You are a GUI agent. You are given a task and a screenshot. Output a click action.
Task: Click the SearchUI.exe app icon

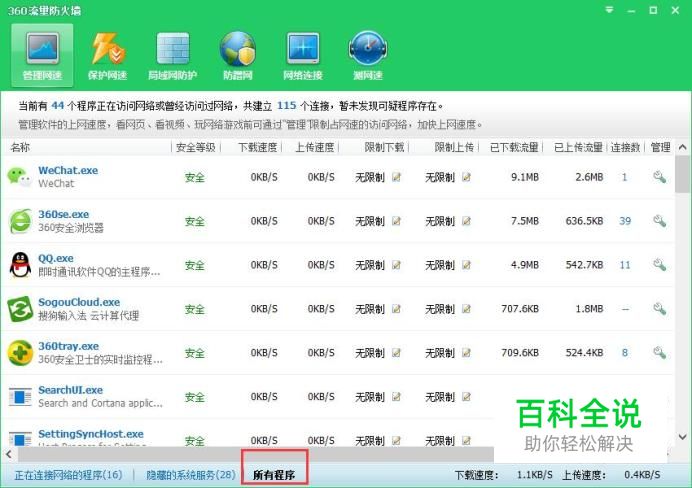[20, 397]
